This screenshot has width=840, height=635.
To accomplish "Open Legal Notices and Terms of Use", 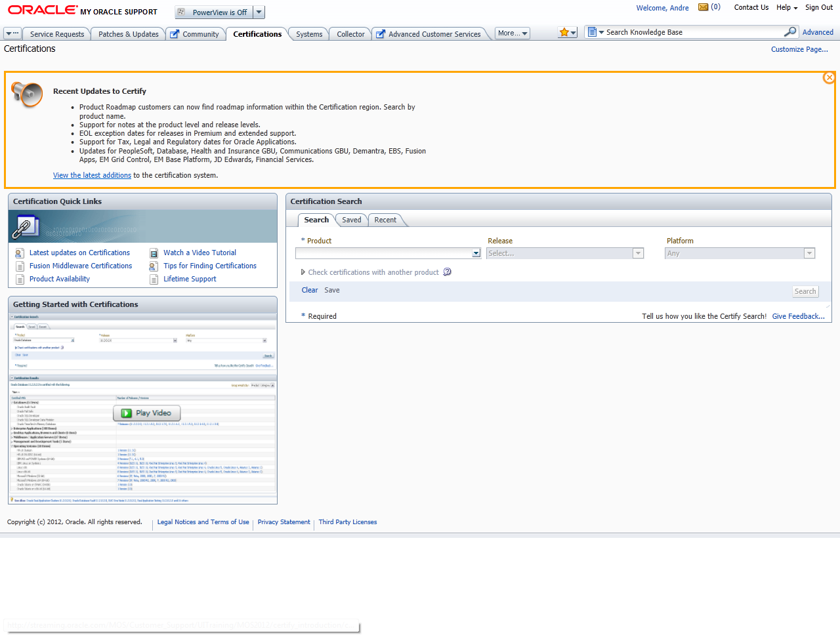I will point(203,522).
